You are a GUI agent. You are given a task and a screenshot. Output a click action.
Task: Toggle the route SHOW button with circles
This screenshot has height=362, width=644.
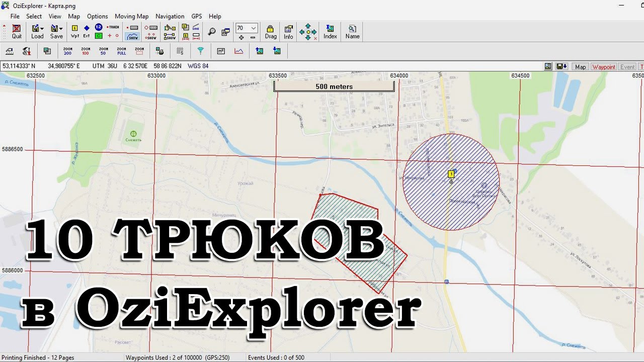151,36
